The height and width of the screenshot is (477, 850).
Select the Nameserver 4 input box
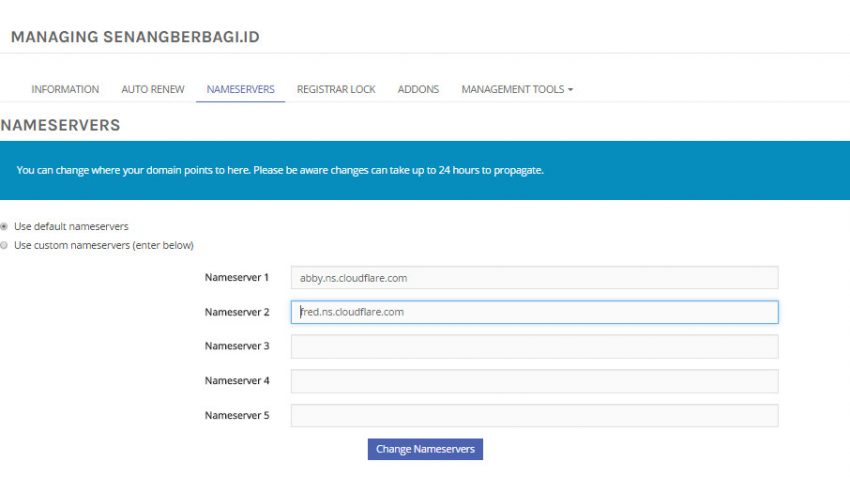[535, 381]
